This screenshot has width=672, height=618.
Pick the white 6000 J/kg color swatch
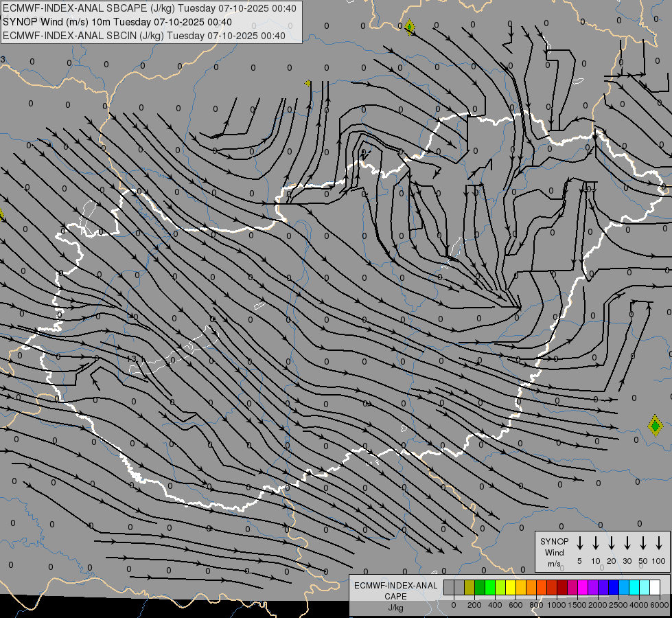(655, 588)
